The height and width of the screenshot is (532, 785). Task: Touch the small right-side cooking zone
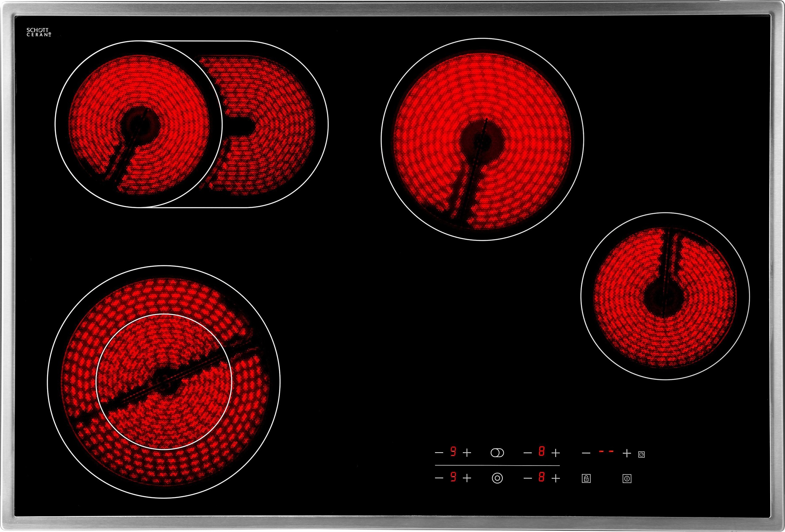pyautogui.click(x=665, y=296)
